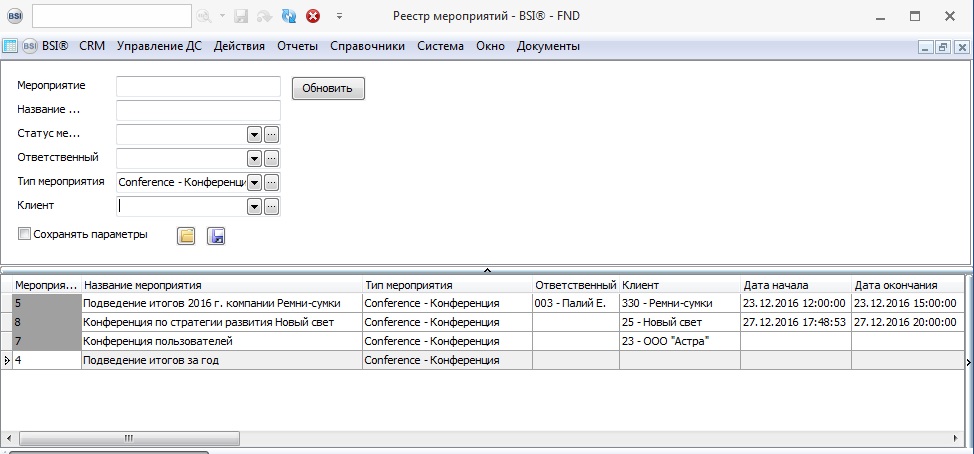Screen dimensions: 974x454
Task: Expand the Клиент dropdown list
Action: (254, 206)
